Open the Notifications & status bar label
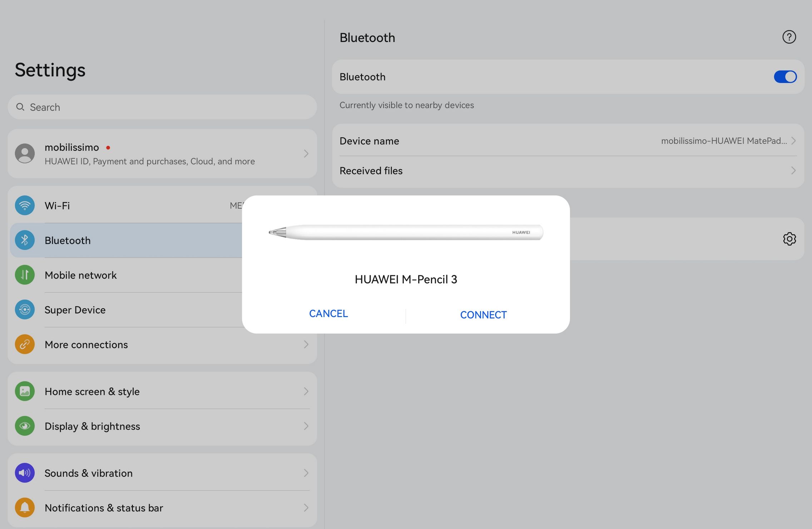 coord(104,508)
